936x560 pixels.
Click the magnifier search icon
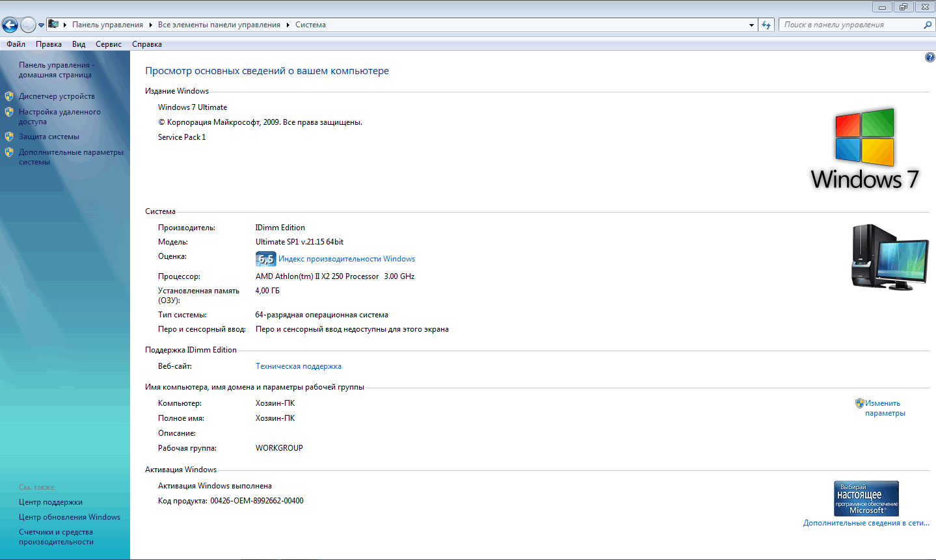click(928, 25)
